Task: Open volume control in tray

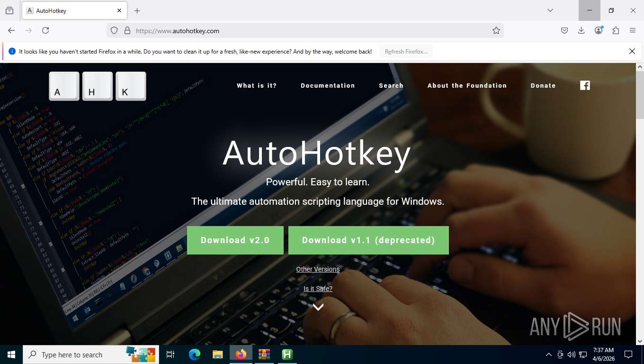Action: tap(572, 355)
